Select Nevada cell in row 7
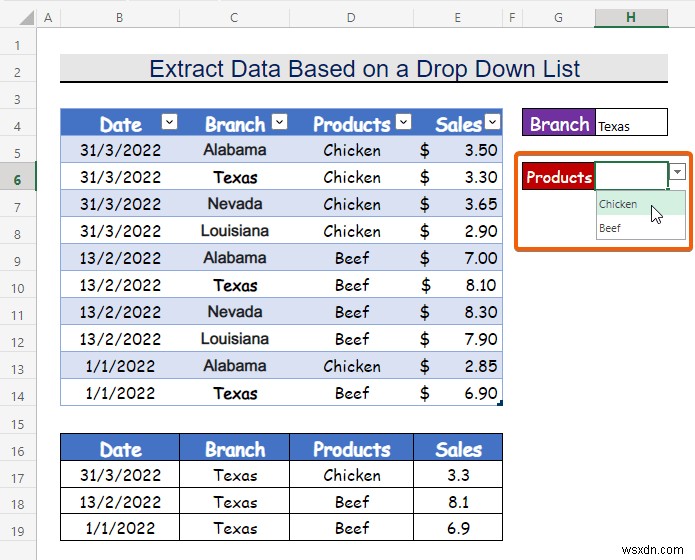The image size is (695, 560). coord(234,204)
